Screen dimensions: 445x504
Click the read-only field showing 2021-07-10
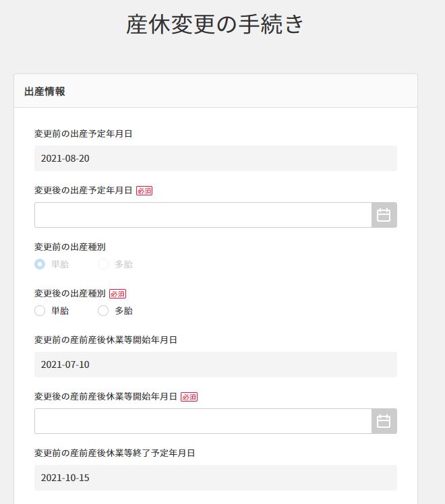[216, 365]
